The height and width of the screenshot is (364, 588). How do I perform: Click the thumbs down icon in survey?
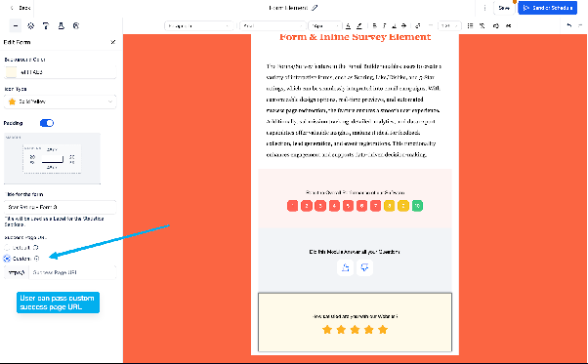tap(364, 267)
